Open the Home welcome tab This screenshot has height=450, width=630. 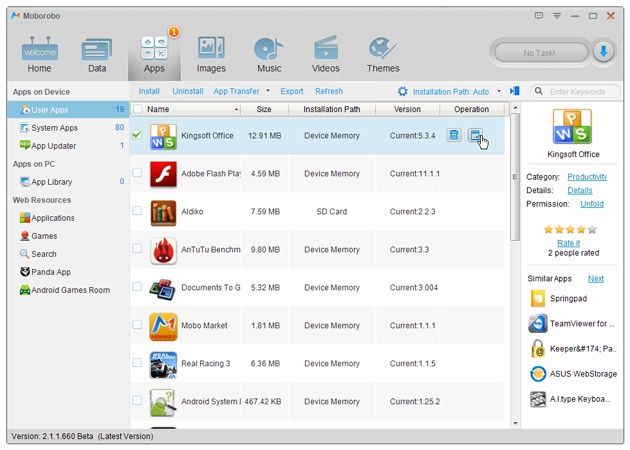(x=39, y=54)
